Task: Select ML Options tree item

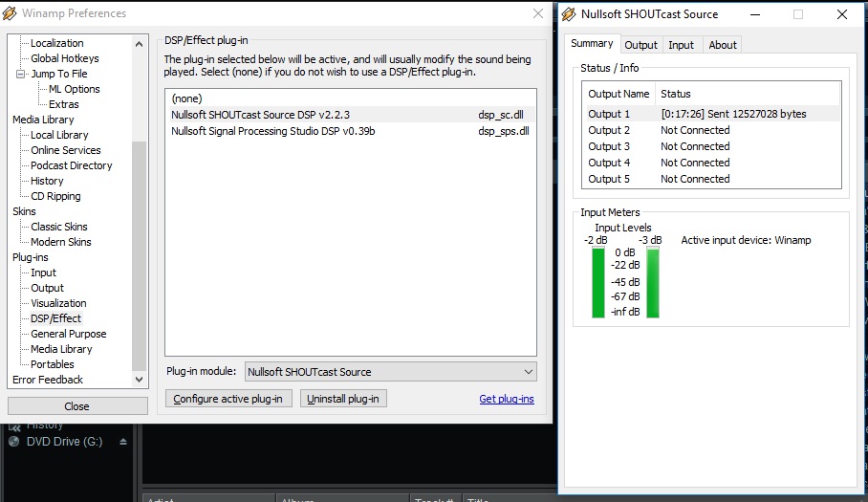Action: (x=75, y=89)
